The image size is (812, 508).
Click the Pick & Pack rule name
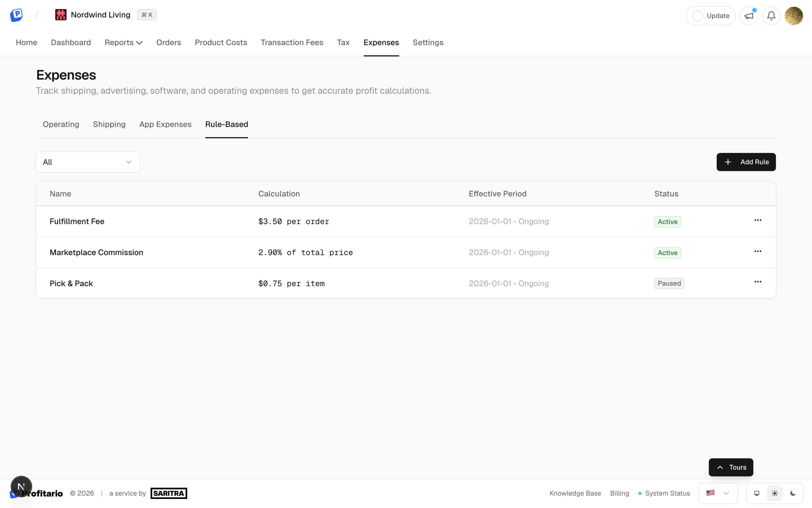click(x=71, y=283)
